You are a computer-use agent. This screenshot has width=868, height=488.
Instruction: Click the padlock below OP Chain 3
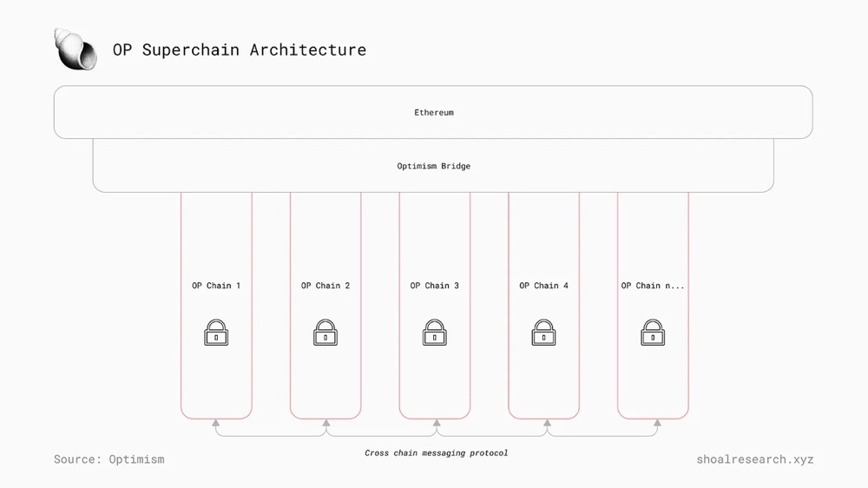tap(435, 333)
